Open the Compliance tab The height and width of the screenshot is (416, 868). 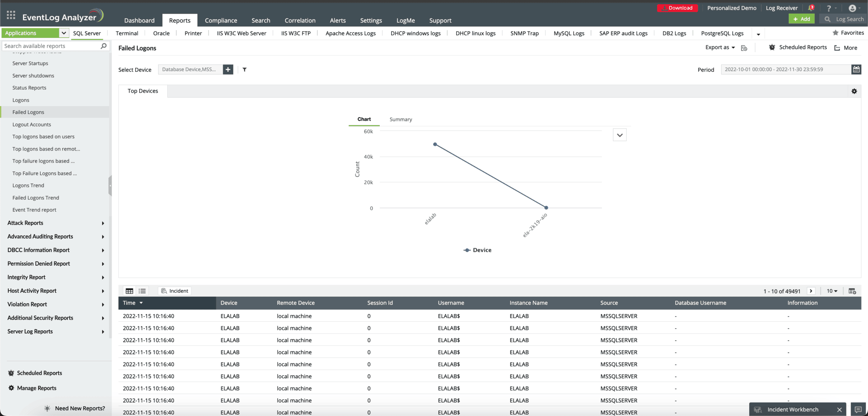(221, 20)
